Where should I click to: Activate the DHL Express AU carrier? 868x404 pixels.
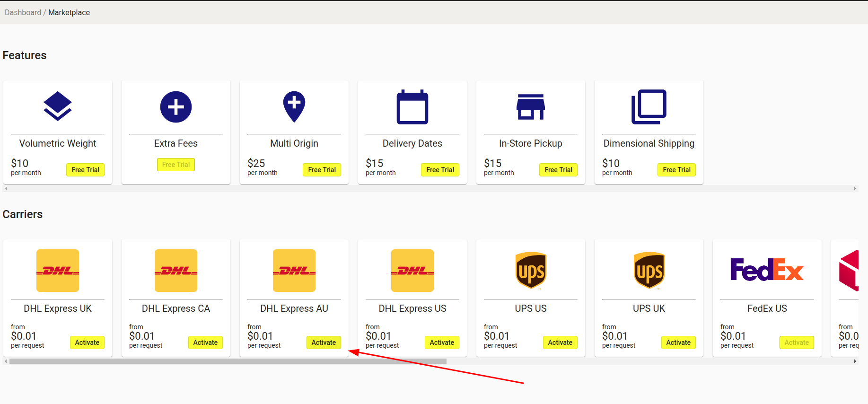tap(324, 343)
